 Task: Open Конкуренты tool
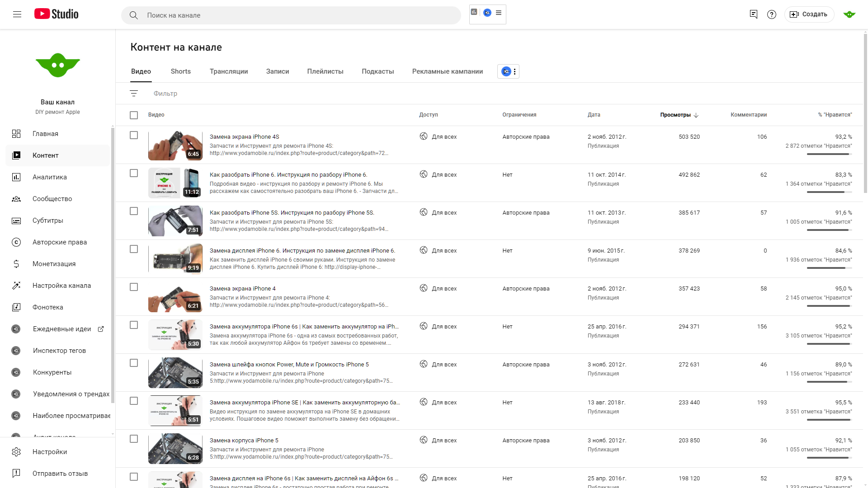(x=58, y=372)
